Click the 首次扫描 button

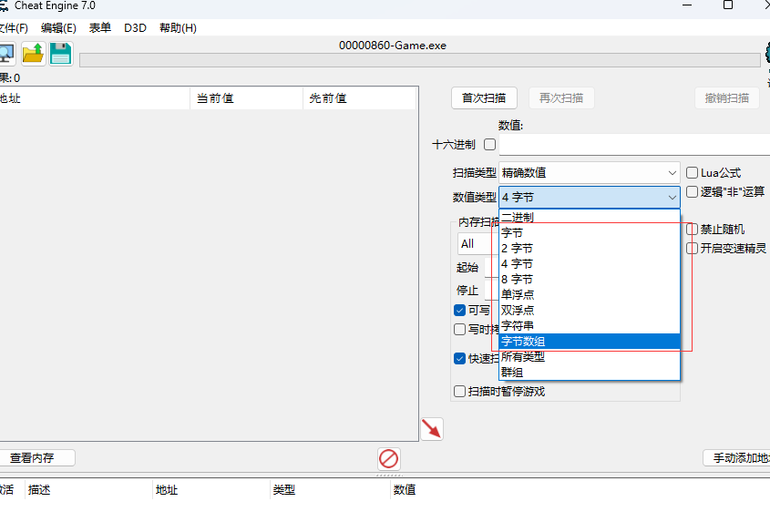484,98
